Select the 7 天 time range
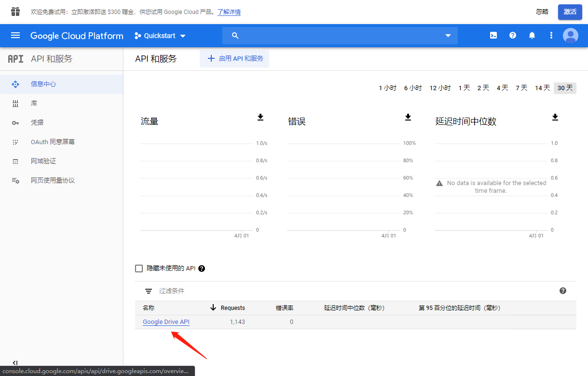 521,88
